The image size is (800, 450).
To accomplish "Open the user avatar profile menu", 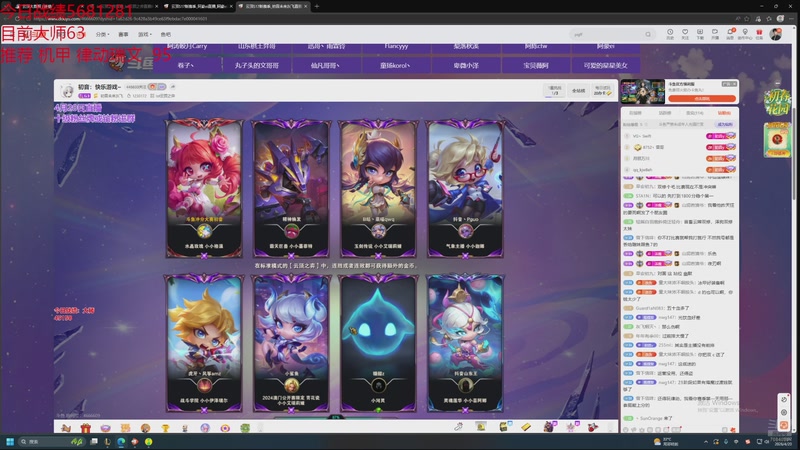I will coord(776,34).
